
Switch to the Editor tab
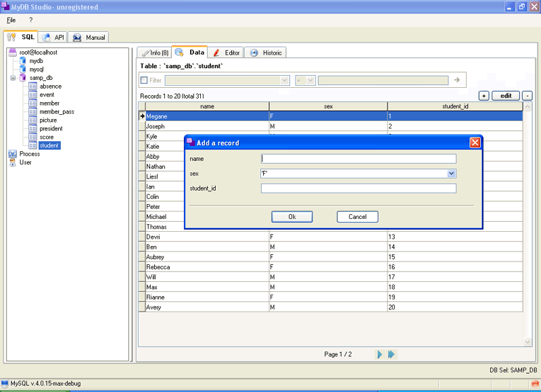coord(227,53)
